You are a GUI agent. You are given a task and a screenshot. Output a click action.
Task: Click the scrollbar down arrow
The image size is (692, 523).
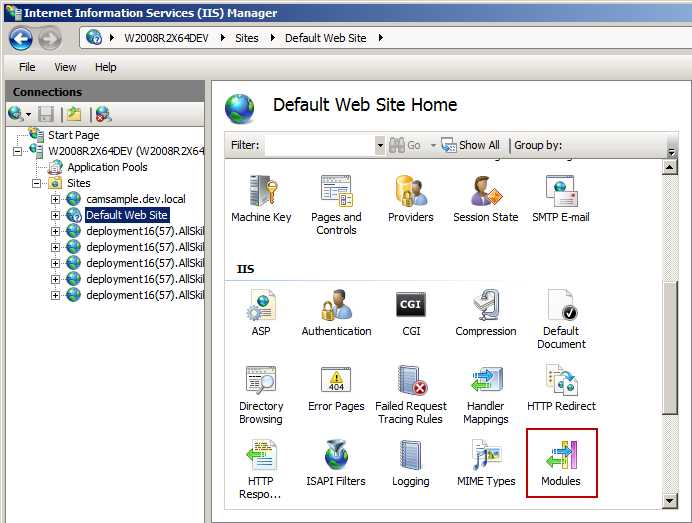coord(670,500)
